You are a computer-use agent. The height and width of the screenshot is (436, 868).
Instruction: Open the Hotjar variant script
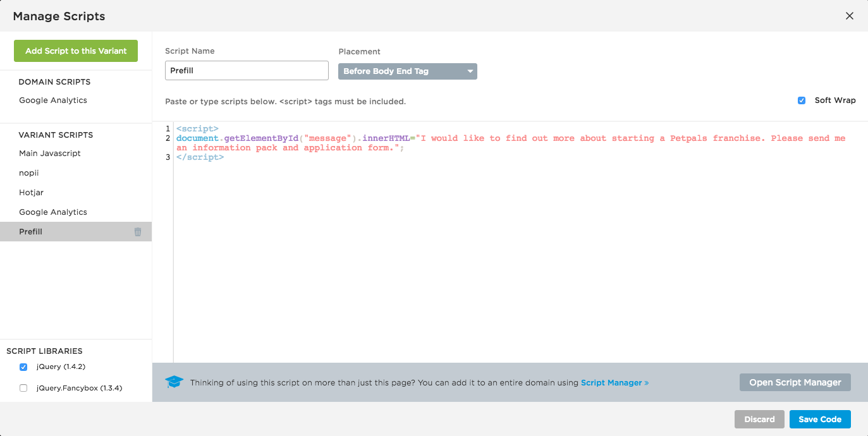32,193
